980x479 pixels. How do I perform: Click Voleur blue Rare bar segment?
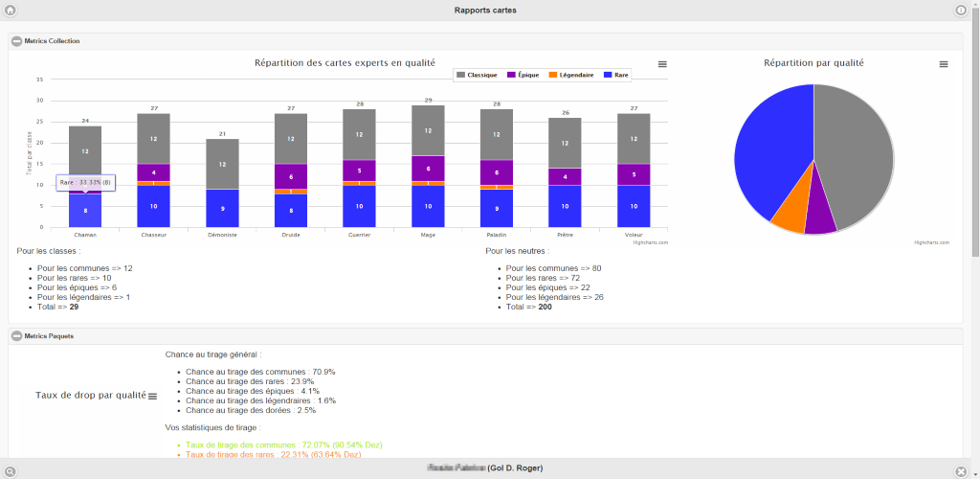(x=634, y=206)
